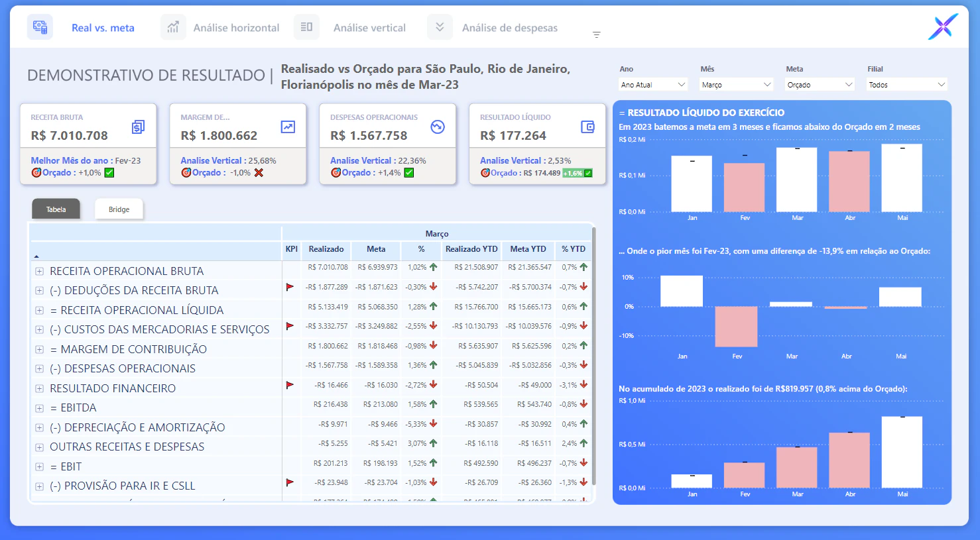This screenshot has height=540, width=980.
Task: Click the KPI flag on Provisão para IR row
Action: point(290,482)
